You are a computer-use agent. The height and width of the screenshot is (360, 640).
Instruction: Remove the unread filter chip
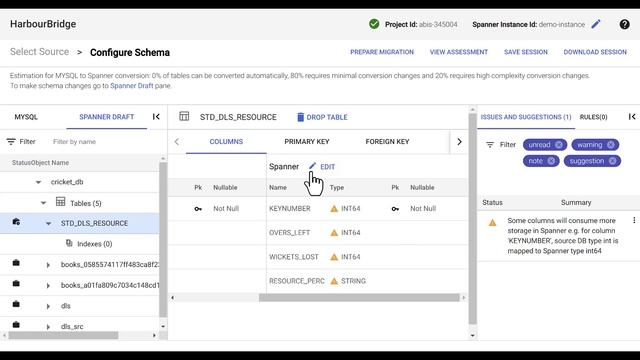click(559, 144)
